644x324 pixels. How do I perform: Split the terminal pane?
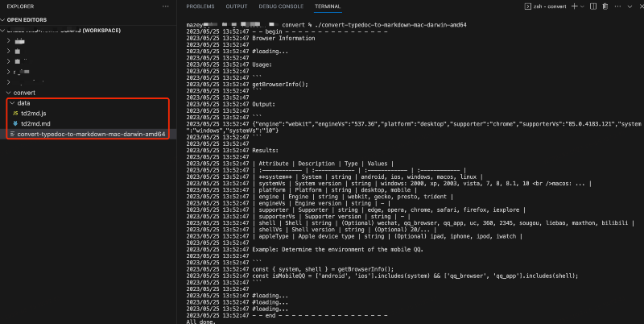click(x=593, y=6)
